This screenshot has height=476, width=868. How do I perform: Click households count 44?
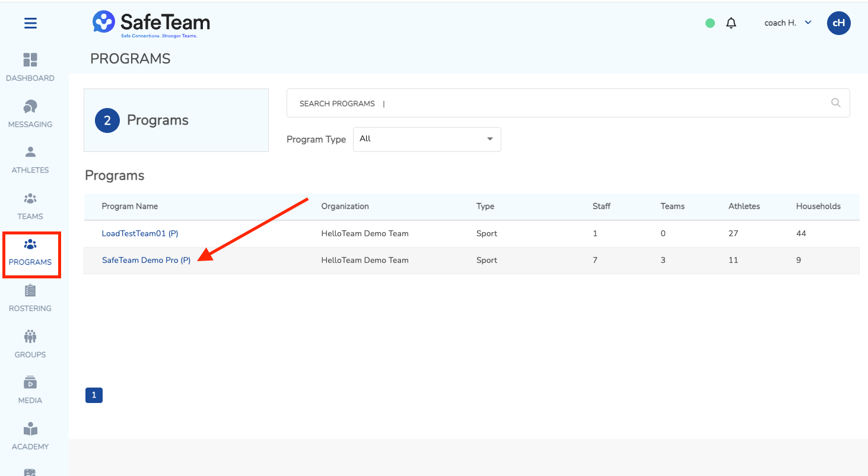pos(801,233)
